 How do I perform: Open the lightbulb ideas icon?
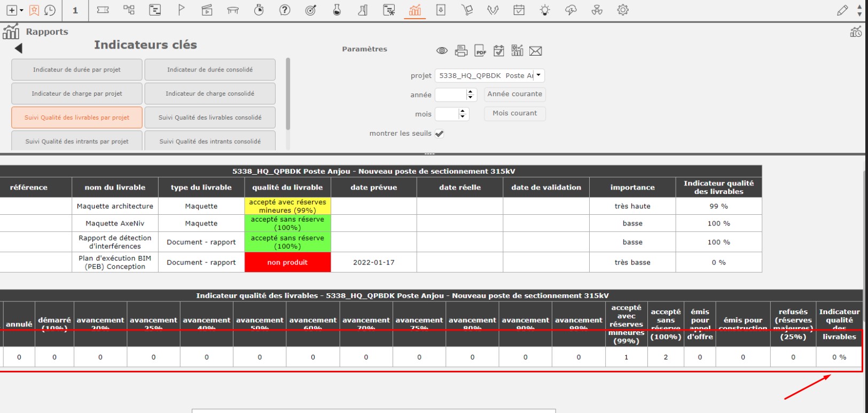click(545, 10)
